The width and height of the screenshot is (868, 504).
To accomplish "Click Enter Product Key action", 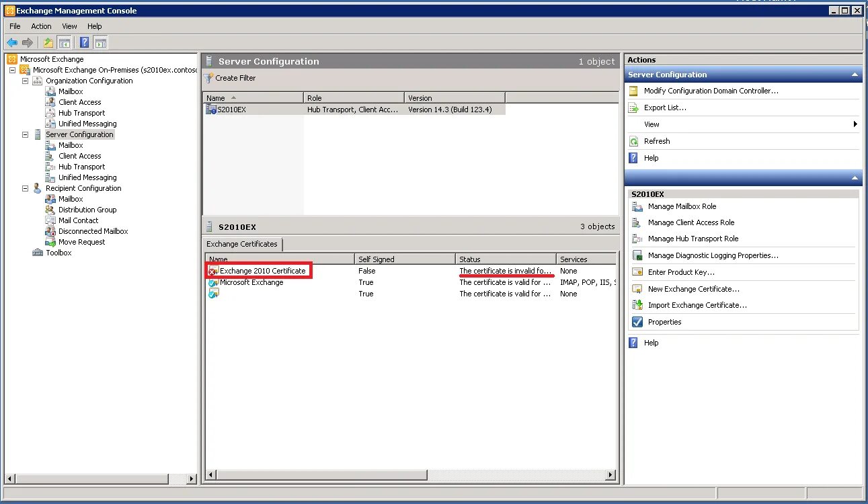I will point(681,272).
